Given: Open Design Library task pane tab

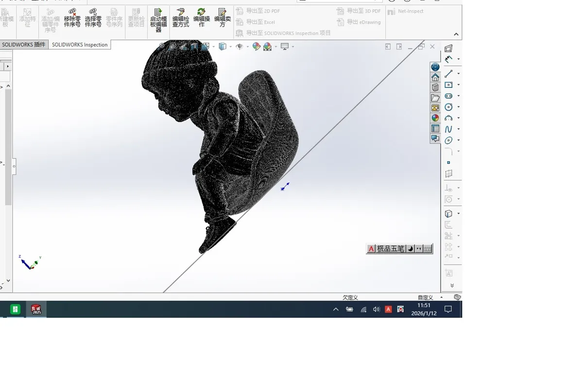Looking at the screenshot, I should (435, 87).
